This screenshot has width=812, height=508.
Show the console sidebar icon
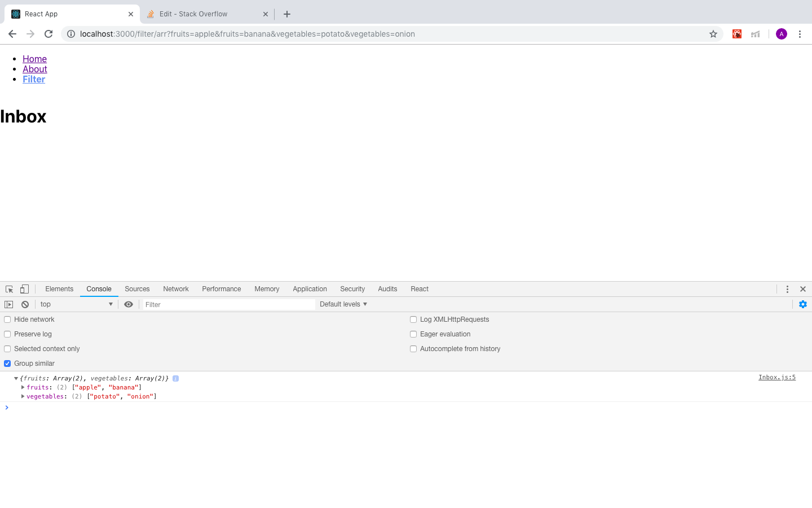click(x=8, y=304)
